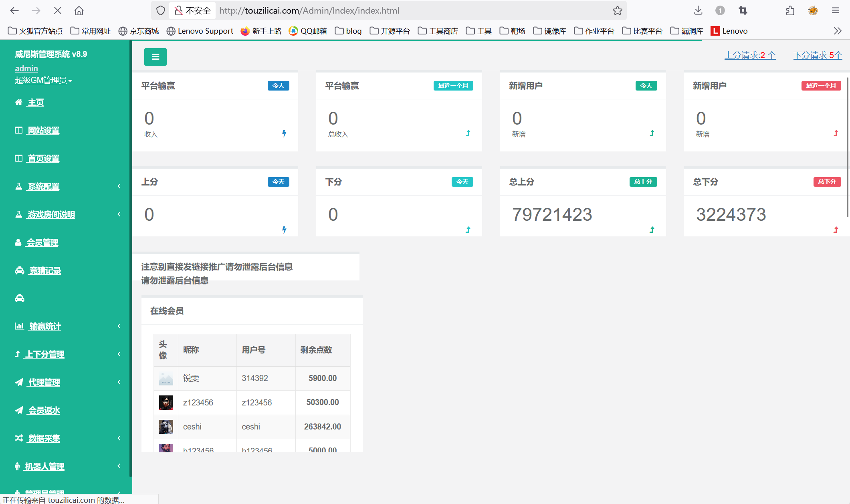Click the screenshot crop toolbar icon

click(x=743, y=11)
